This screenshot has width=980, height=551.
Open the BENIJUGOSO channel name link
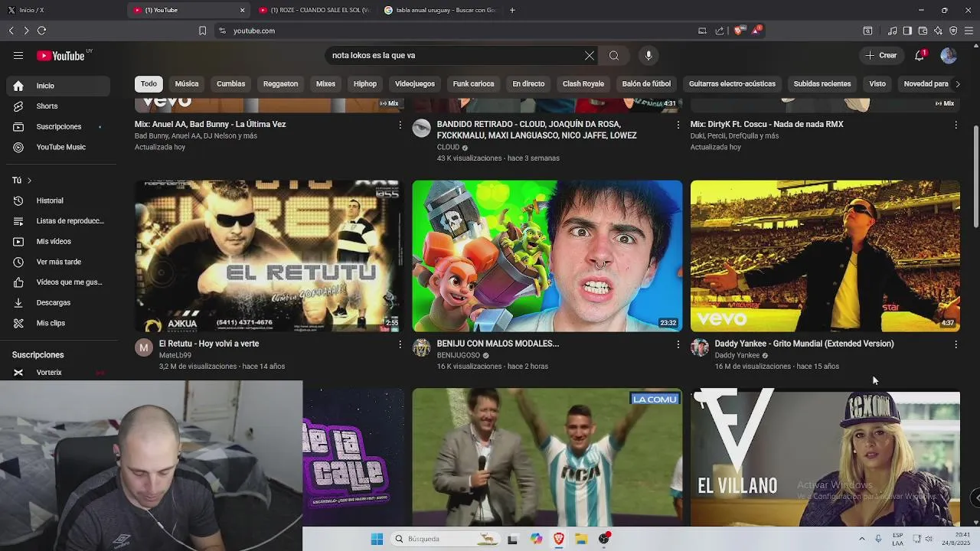(458, 355)
